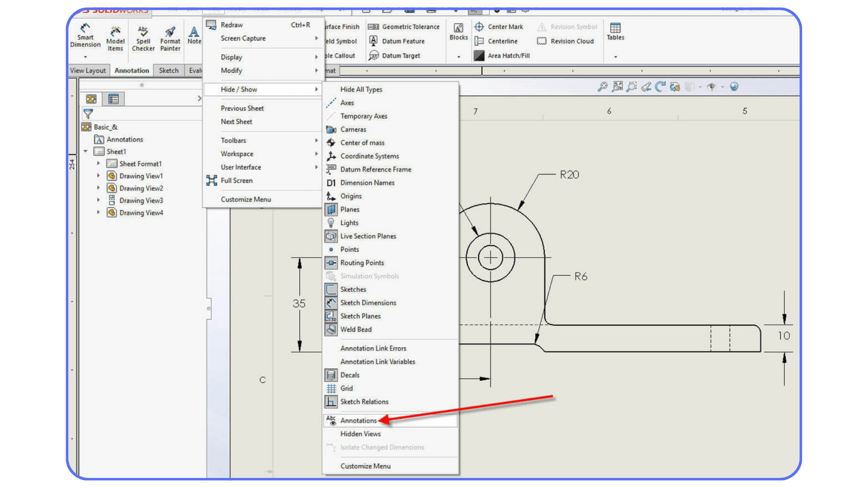Viewport: 868px width, 488px height.
Task: Open the Tables dropdown arrow
Action: pos(615,56)
